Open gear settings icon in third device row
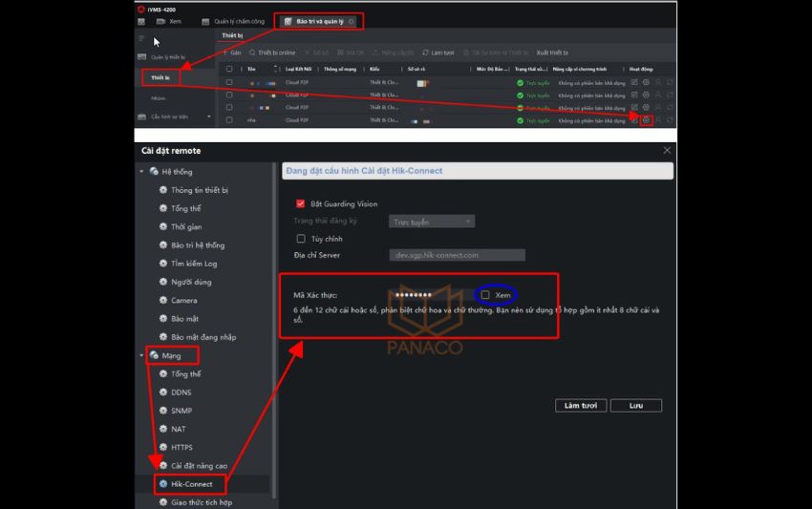The width and height of the screenshot is (812, 509). coord(646,107)
